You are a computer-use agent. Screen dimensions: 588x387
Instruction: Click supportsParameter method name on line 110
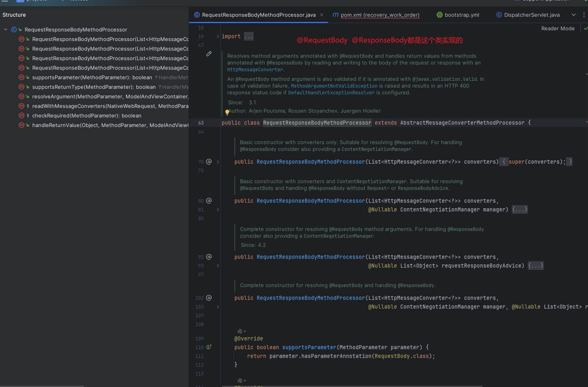click(x=309, y=347)
